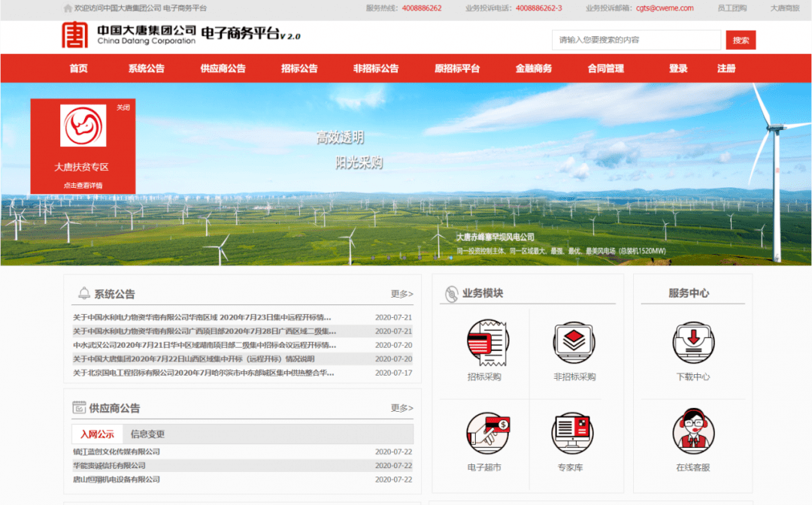Screen dimensions: 812x505
Task: Click 更多> in the 供应商公告 panel
Action: click(x=401, y=408)
